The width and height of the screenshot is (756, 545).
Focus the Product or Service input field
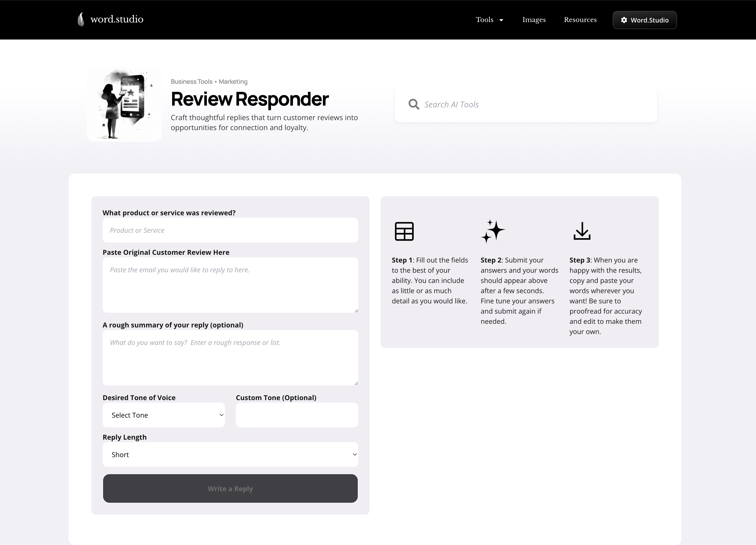[230, 230]
